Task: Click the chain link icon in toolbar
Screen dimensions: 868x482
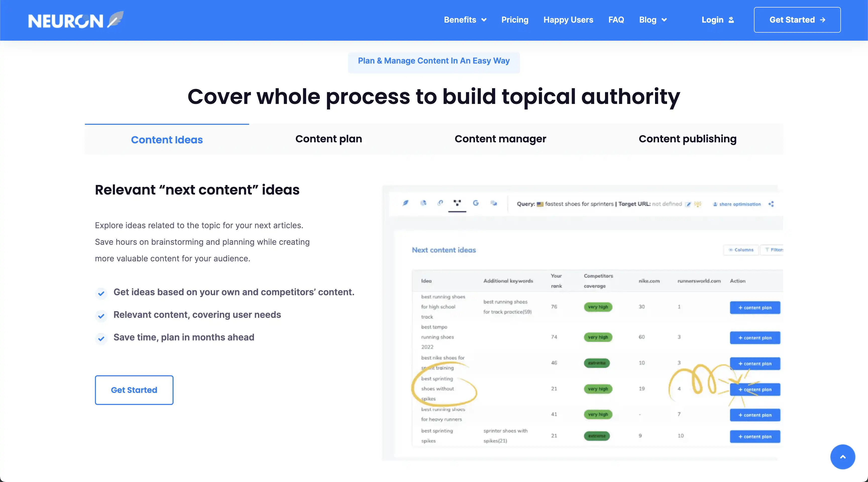Action: click(440, 203)
